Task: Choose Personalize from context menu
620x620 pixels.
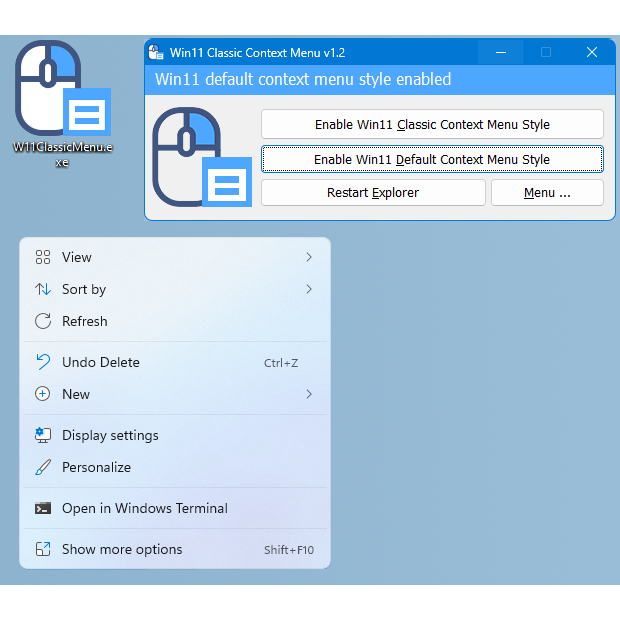Action: coord(175,467)
